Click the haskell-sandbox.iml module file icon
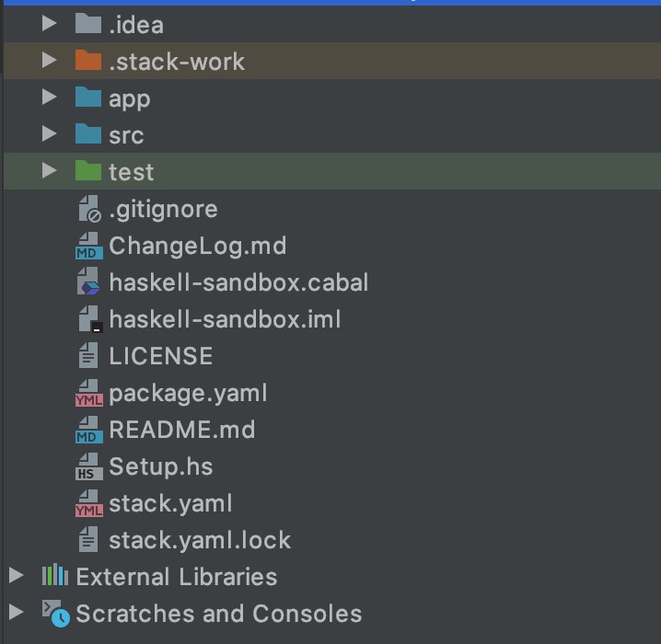 pos(88,320)
